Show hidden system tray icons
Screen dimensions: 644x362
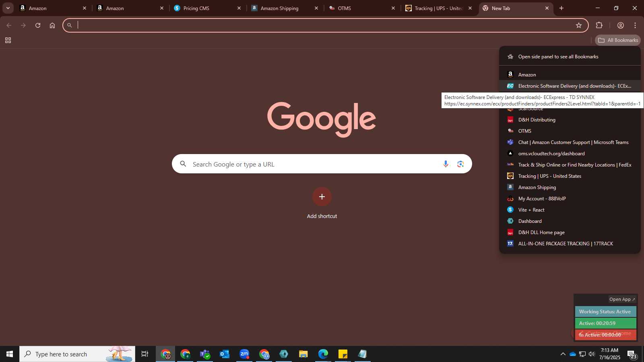[563, 354]
